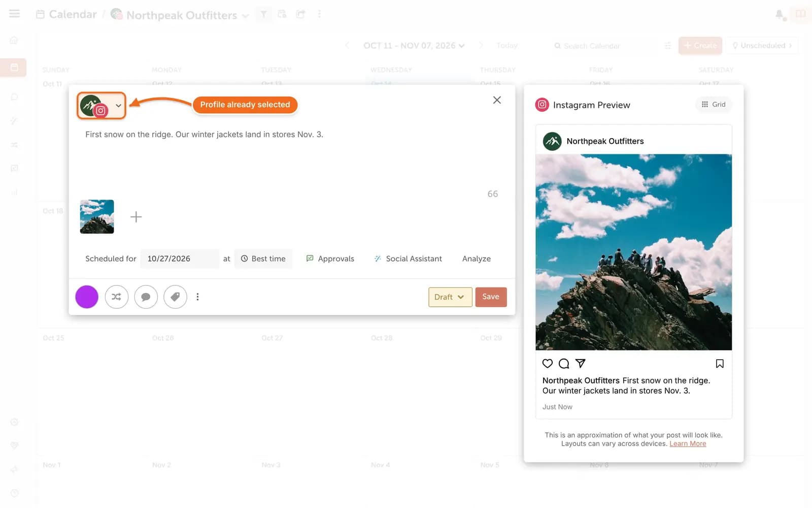Open the home icon in sidebar
The height and width of the screenshot is (508, 812).
(x=14, y=40)
